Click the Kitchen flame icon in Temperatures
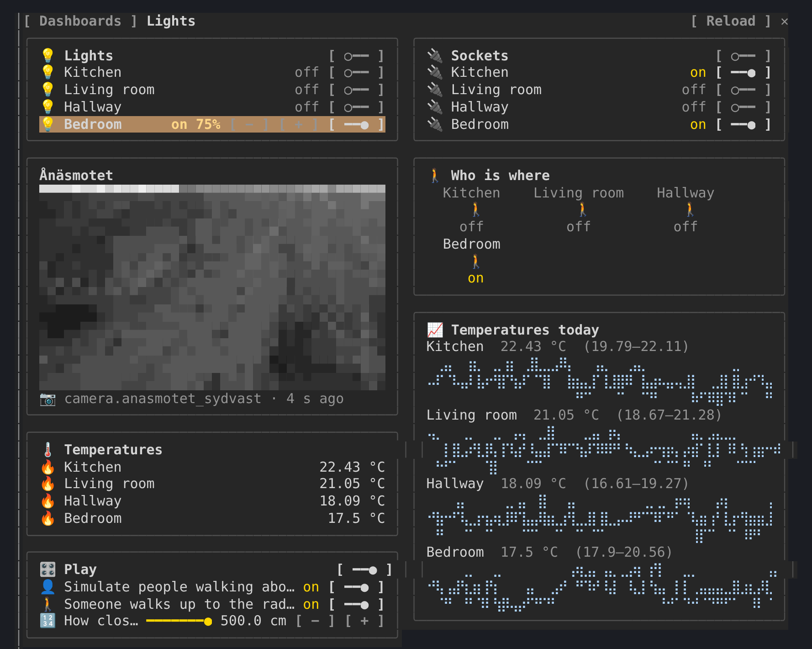The height and width of the screenshot is (649, 812). [47, 467]
